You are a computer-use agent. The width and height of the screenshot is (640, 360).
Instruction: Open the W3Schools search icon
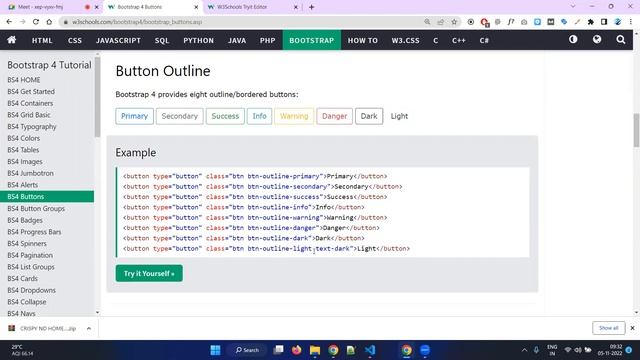point(620,40)
